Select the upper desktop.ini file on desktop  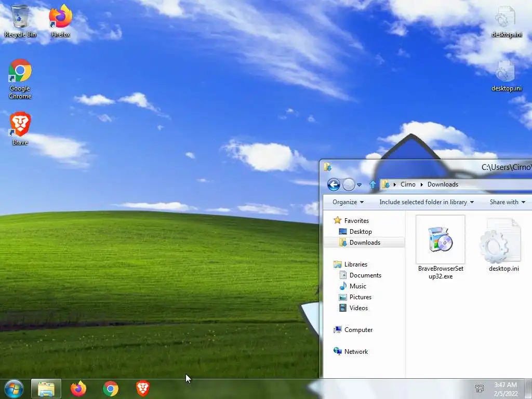[506, 22]
